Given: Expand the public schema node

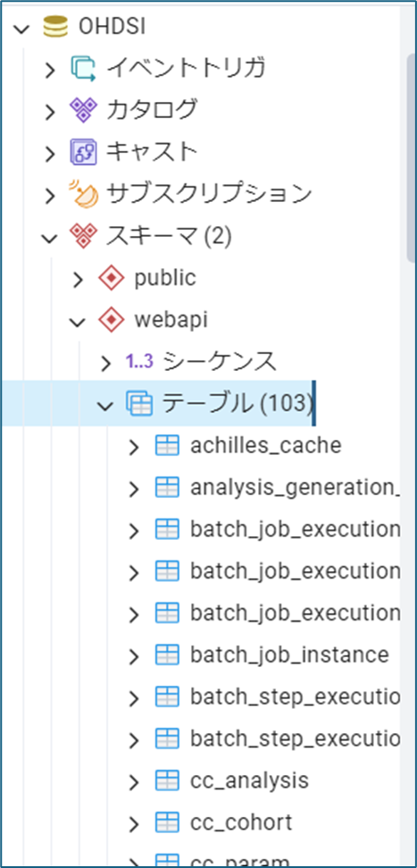Looking at the screenshot, I should (78, 280).
